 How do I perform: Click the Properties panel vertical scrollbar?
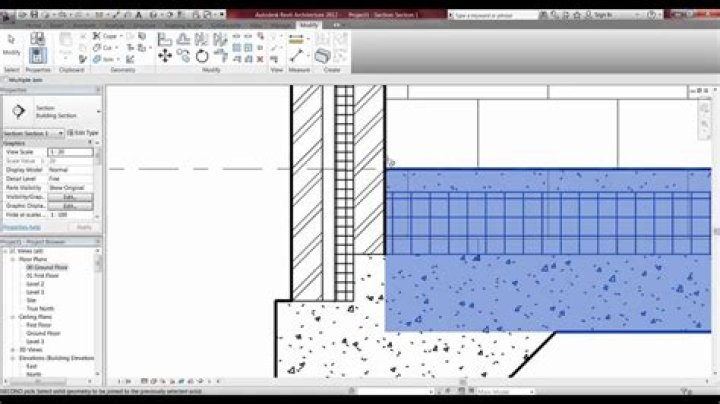(97, 181)
